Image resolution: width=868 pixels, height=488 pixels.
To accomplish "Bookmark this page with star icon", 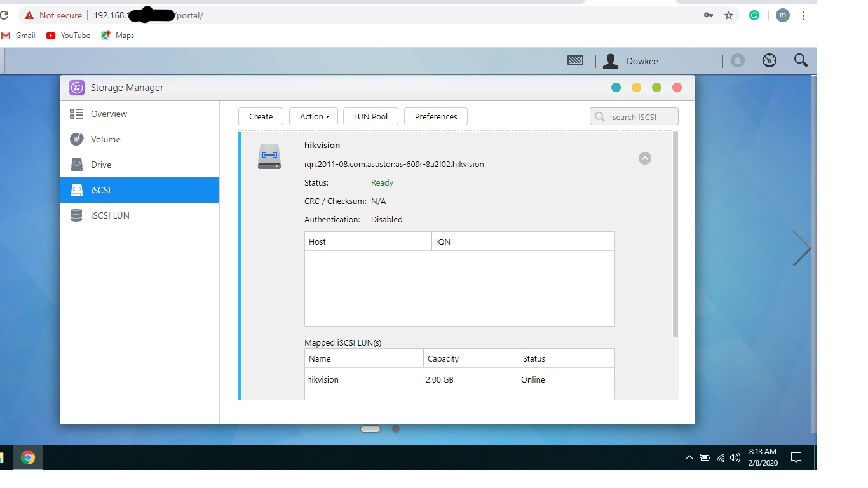I will click(729, 15).
